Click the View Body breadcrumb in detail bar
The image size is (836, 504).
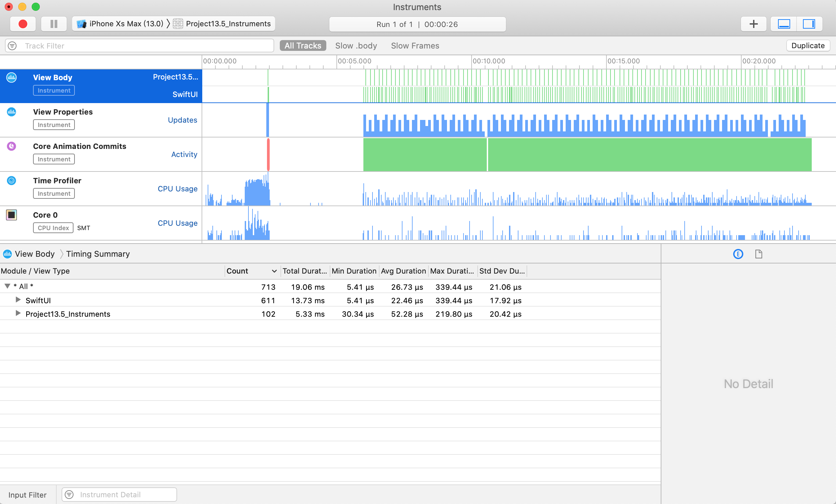click(x=35, y=254)
